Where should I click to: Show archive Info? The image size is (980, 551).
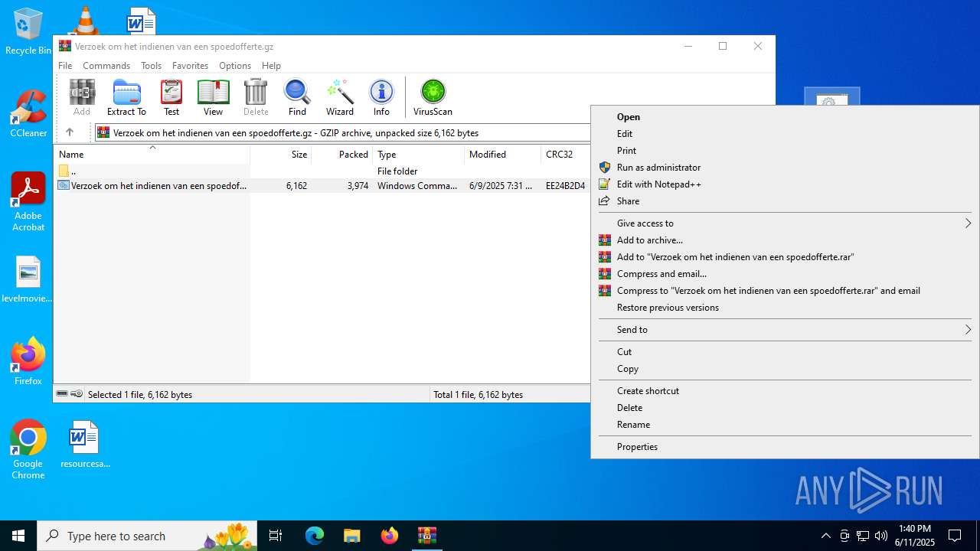(x=381, y=97)
